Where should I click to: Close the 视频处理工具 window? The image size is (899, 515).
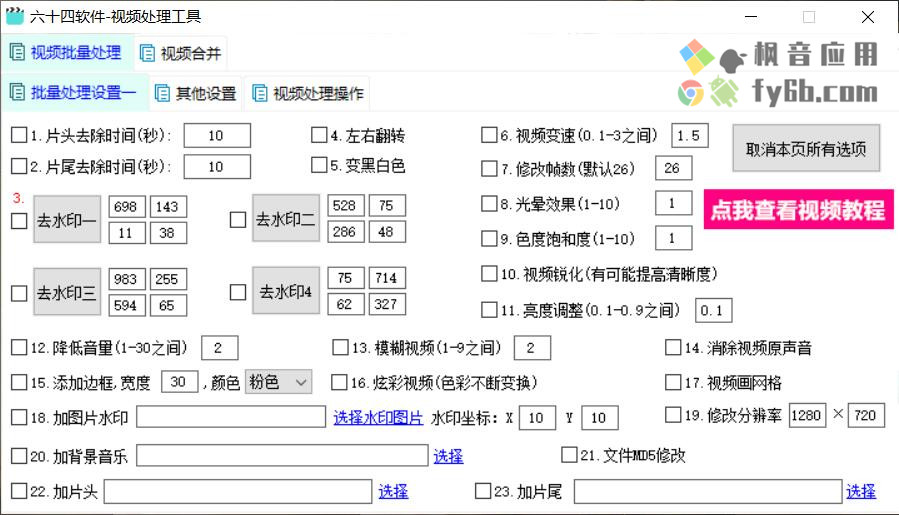click(868, 17)
